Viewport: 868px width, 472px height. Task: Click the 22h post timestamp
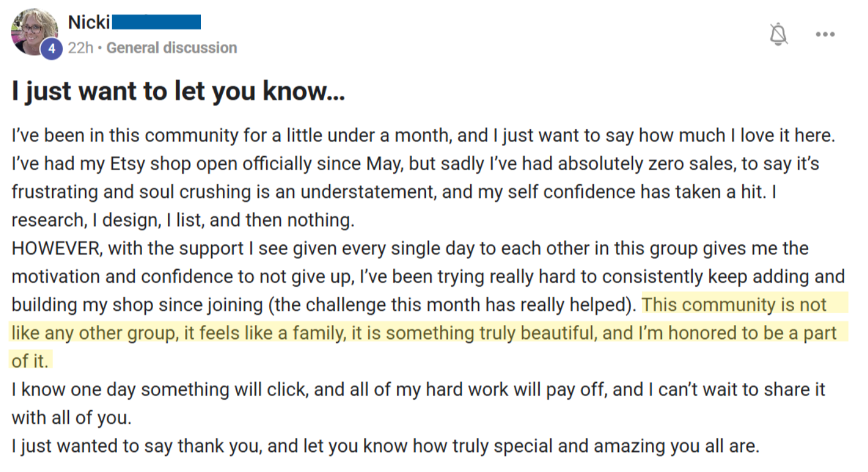click(80, 48)
